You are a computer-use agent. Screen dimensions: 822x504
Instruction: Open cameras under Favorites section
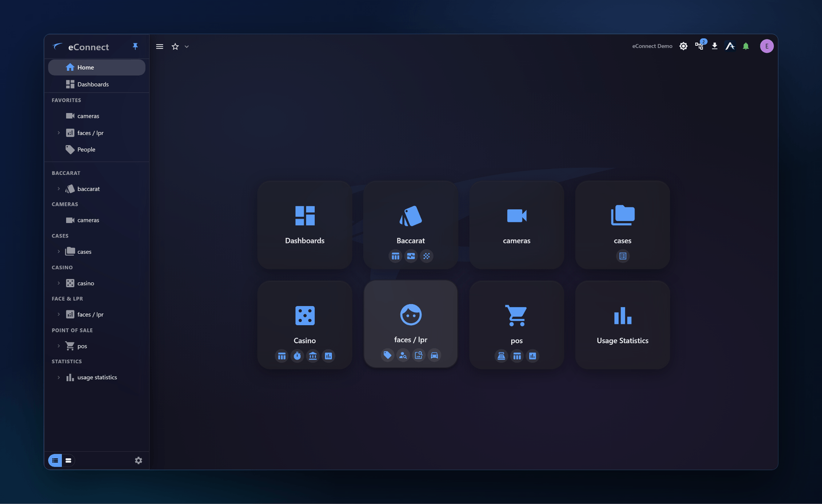pyautogui.click(x=97, y=116)
